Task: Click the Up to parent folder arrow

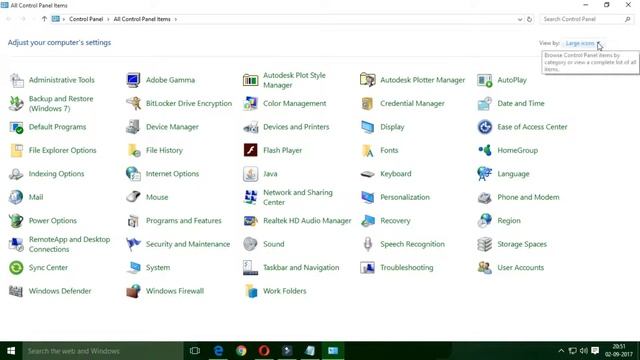Action: point(44,19)
